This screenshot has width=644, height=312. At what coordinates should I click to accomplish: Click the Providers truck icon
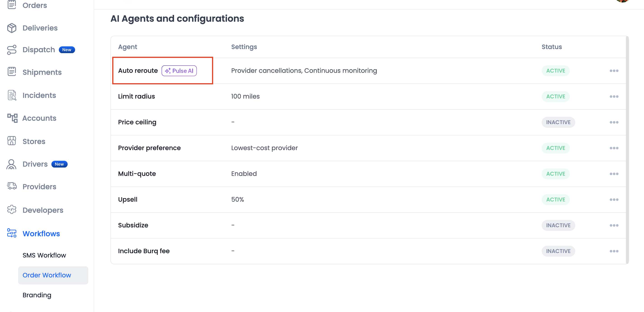pyautogui.click(x=12, y=186)
